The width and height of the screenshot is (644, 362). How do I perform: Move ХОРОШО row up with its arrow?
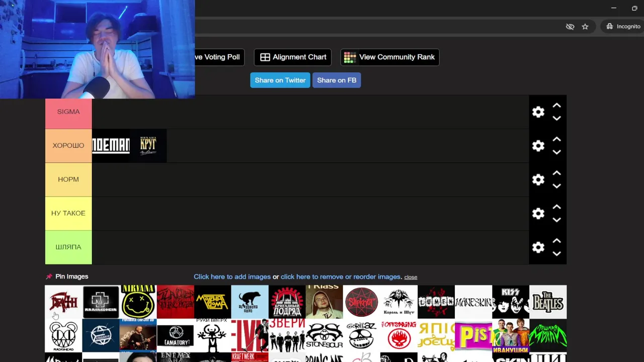556,139
